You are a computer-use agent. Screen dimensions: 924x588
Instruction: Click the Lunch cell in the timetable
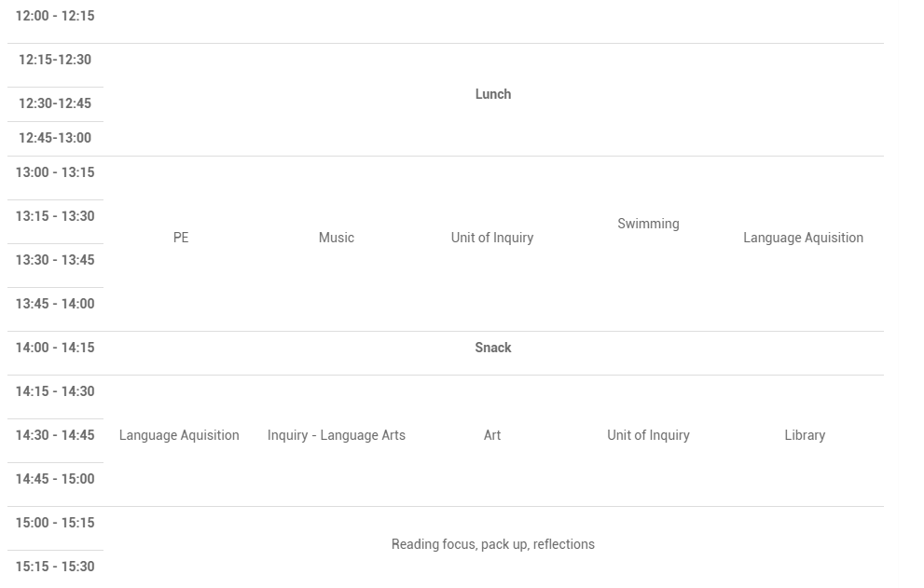point(492,94)
